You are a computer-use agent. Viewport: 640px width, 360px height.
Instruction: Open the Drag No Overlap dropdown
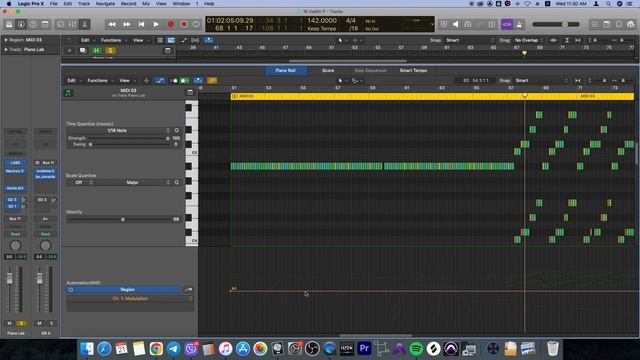(x=529, y=40)
